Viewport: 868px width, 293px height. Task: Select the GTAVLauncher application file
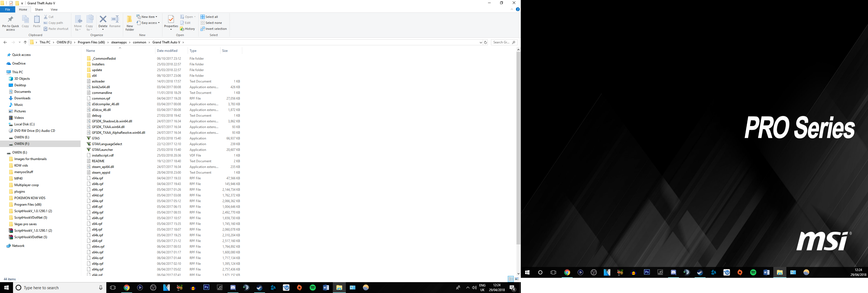click(x=103, y=150)
